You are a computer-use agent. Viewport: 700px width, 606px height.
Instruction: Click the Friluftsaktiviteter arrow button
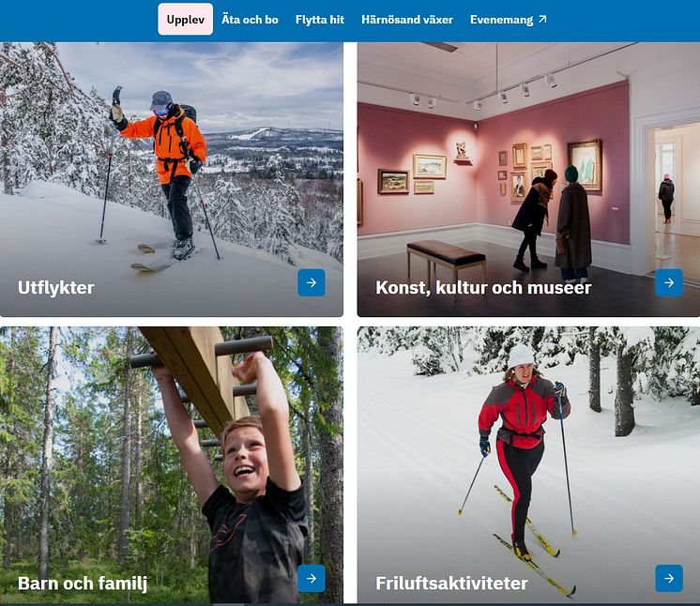click(669, 579)
